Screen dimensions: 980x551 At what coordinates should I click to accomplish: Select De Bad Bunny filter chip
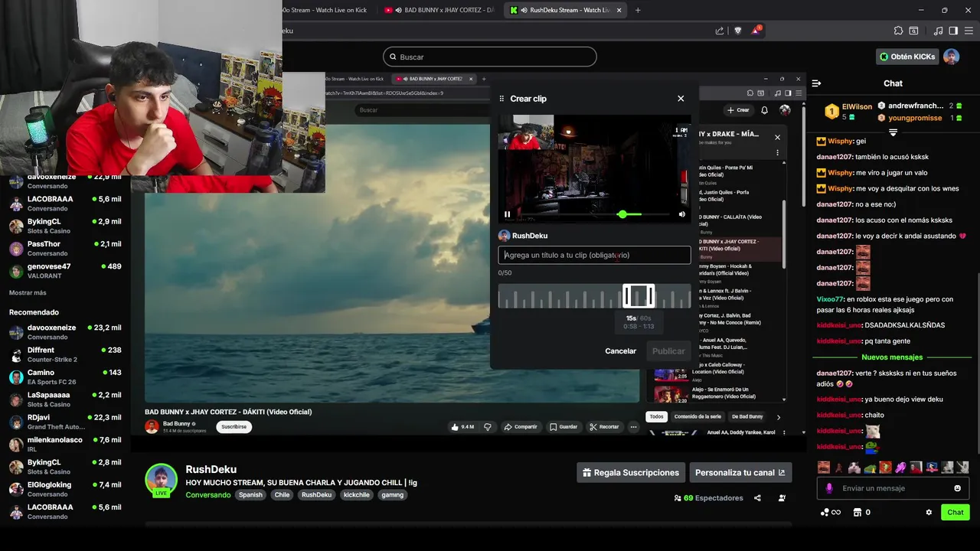[x=747, y=416]
